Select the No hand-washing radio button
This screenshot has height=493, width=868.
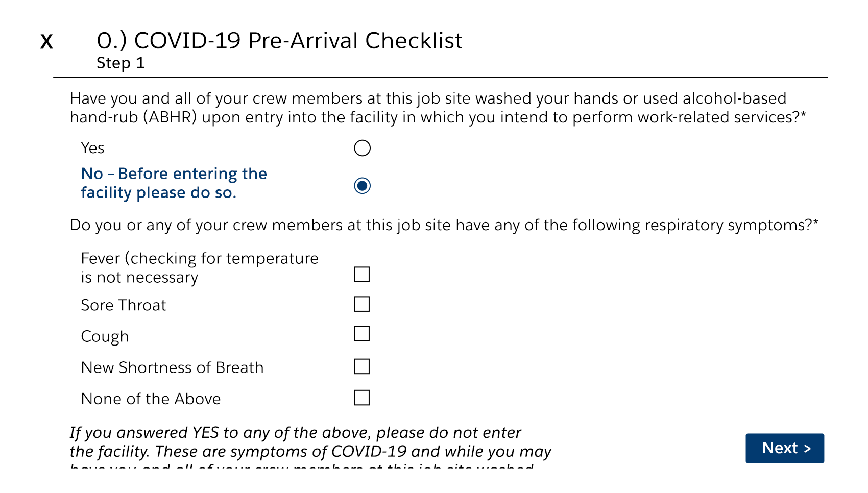point(362,186)
